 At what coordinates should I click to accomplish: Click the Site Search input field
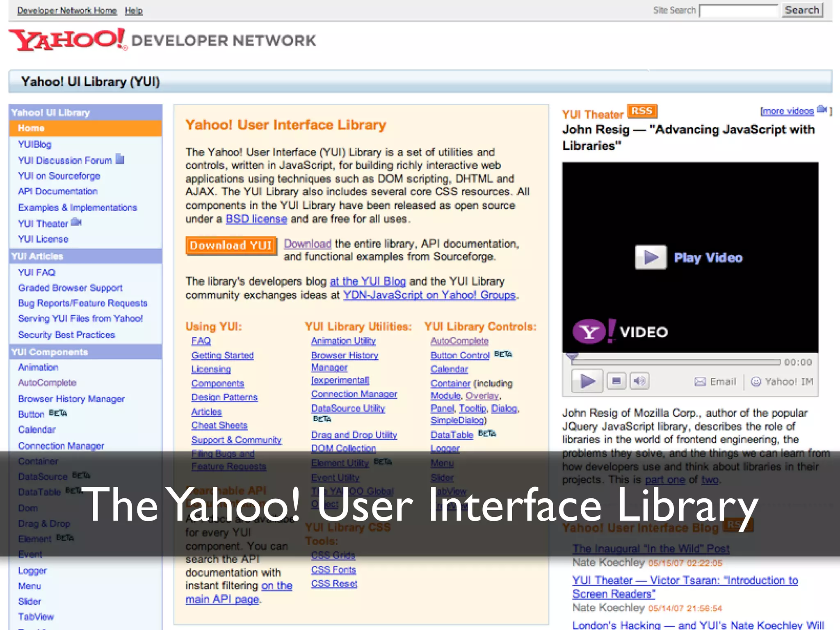(x=738, y=10)
